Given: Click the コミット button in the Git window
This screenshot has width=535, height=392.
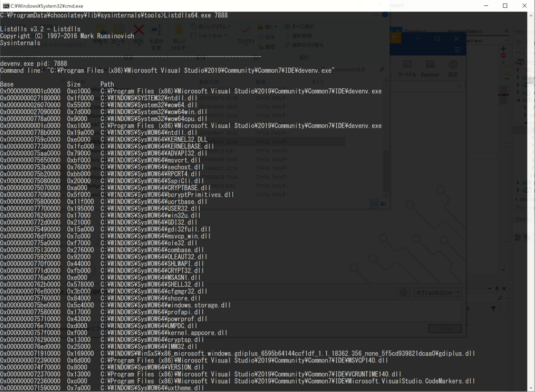Looking at the screenshot, I should click(x=445, y=329).
